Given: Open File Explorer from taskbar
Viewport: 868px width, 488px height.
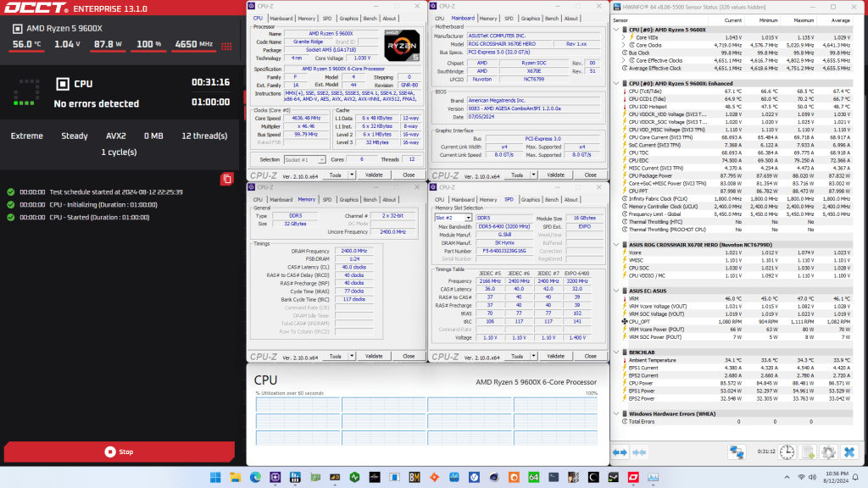Looking at the screenshot, I should (236, 477).
